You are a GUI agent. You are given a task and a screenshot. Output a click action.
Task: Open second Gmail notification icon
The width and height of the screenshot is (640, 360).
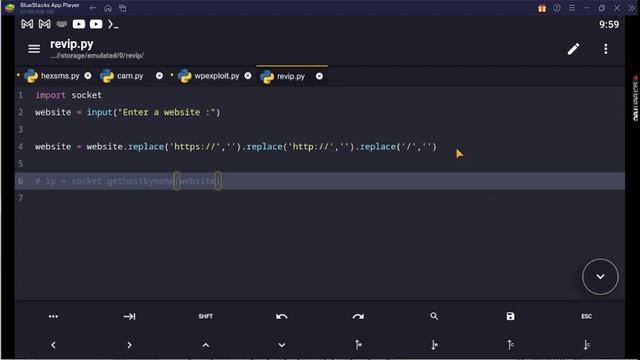(44, 24)
